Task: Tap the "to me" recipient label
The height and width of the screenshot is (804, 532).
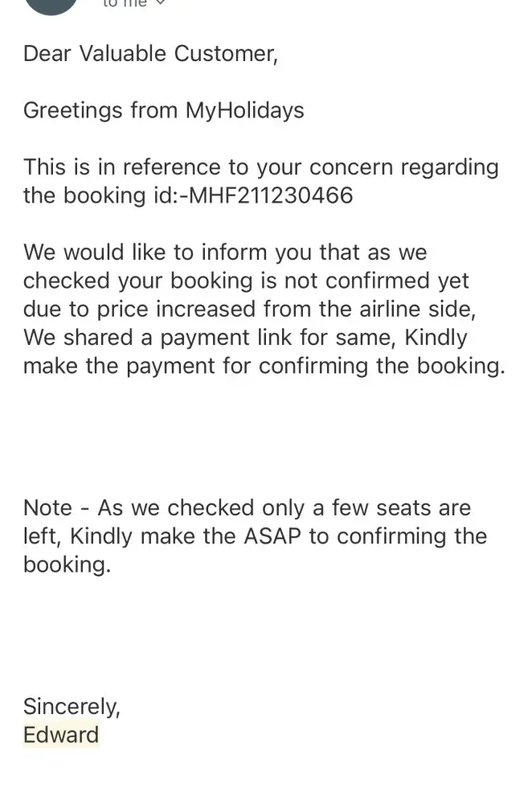Action: coord(124,4)
